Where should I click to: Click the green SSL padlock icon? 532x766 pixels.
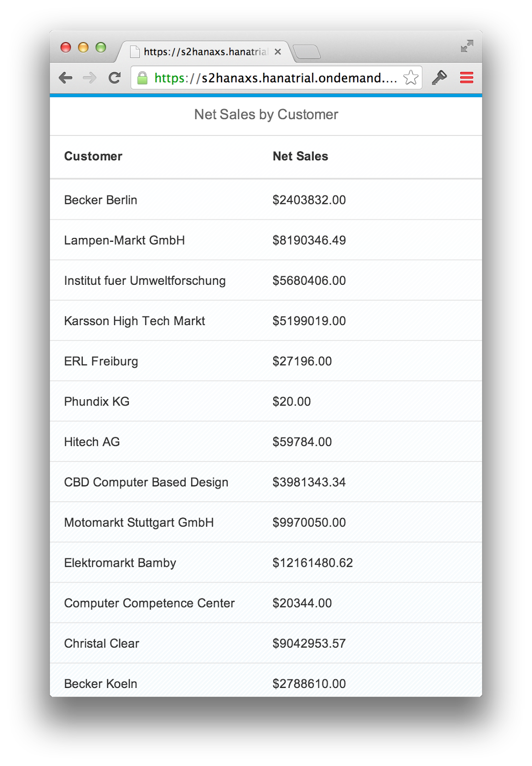(x=142, y=78)
